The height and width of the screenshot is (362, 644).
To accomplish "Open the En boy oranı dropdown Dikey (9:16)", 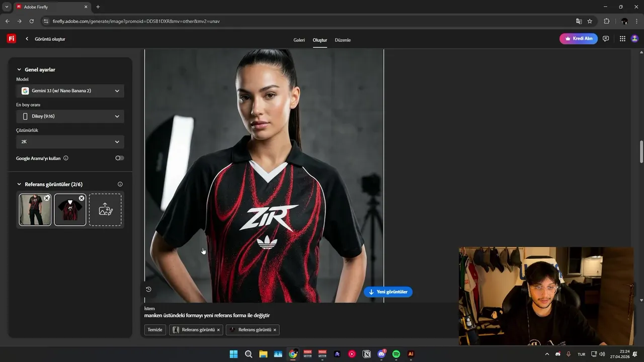I will 70,116.
